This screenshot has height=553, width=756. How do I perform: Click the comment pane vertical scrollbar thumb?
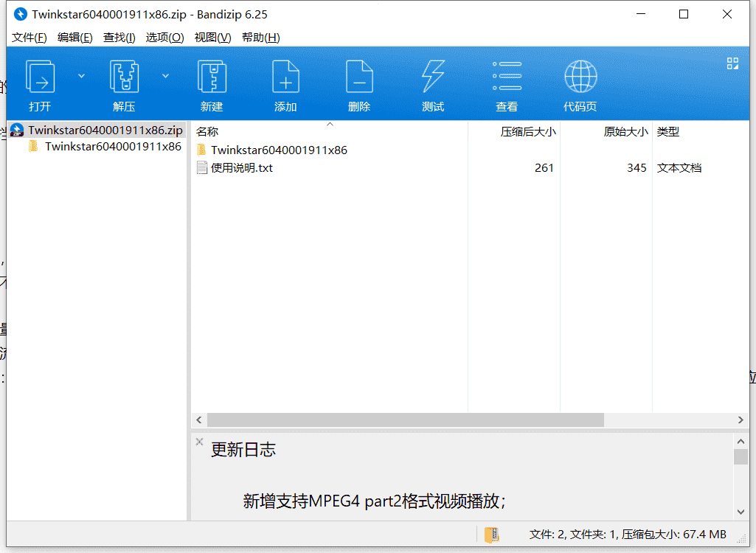(741, 456)
